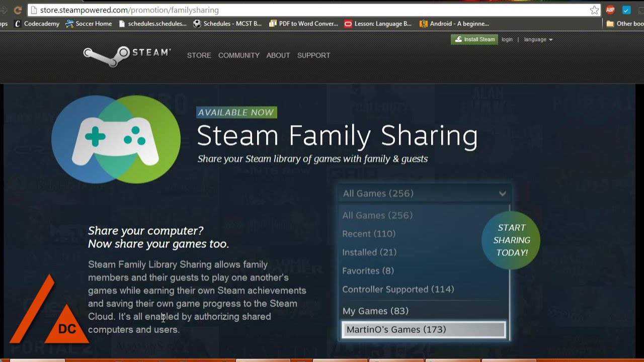Bookmark this page with the star icon
Screen dimensions: 644x362
coord(594,10)
